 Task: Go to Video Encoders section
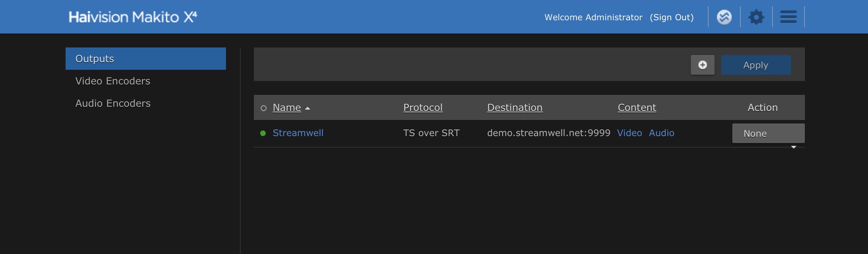coord(113,81)
